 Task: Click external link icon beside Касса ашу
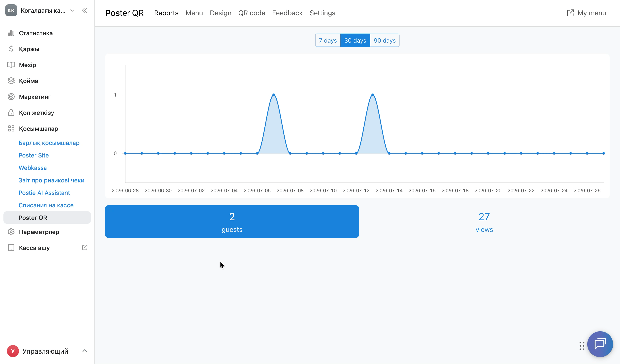85,247
